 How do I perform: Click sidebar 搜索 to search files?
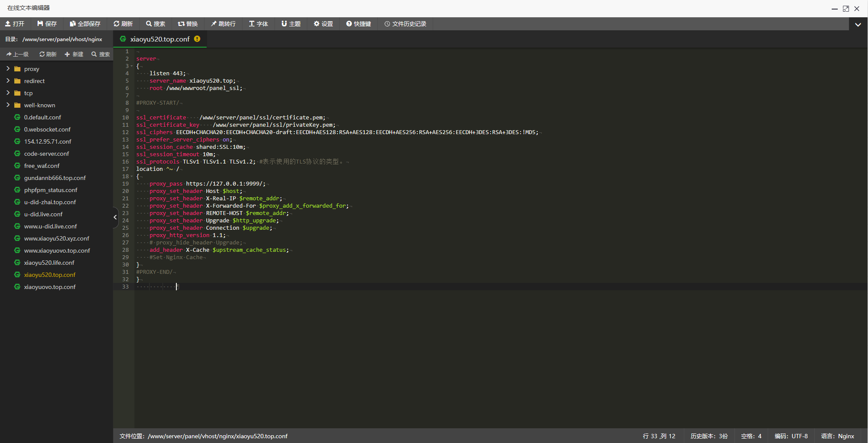tap(100, 54)
